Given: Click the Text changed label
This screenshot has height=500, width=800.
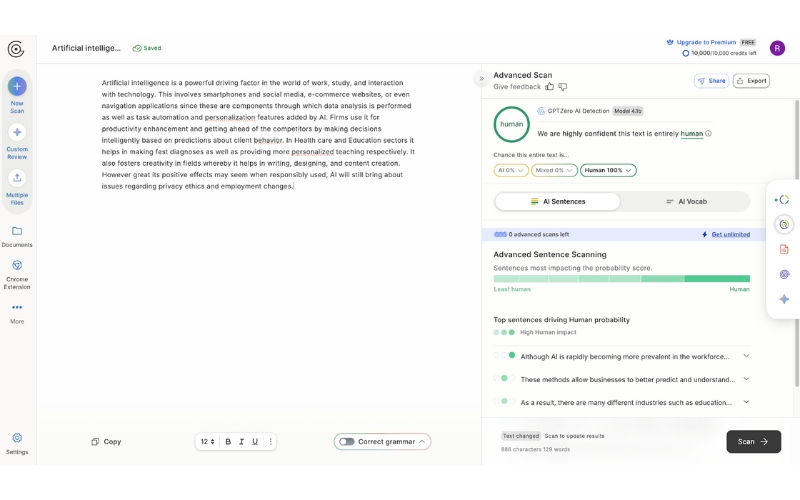Looking at the screenshot, I should click(520, 436).
